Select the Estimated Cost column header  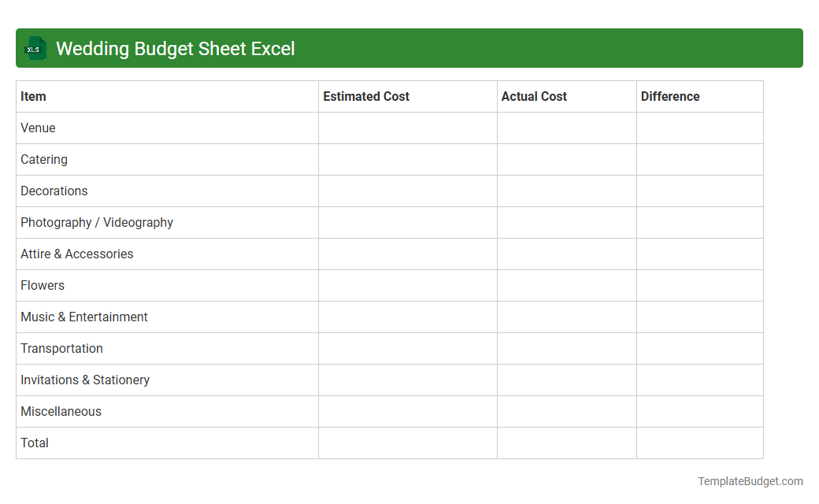click(x=366, y=96)
